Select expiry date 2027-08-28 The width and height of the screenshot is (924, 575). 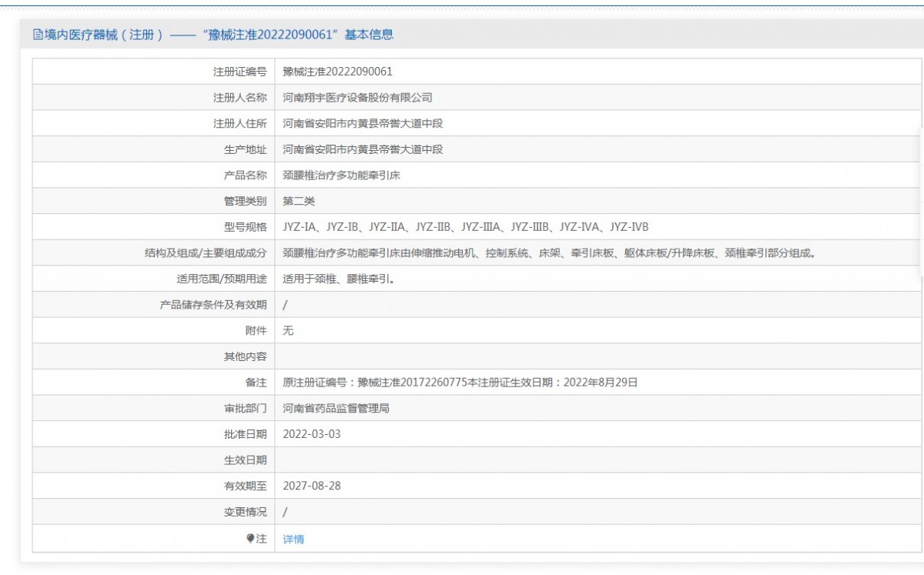[x=311, y=486]
